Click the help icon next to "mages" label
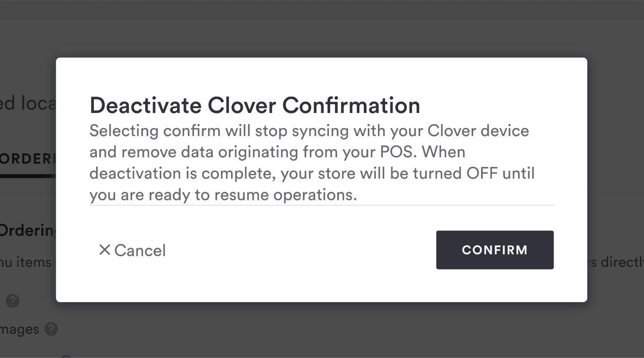This screenshot has width=644, height=358. tap(51, 329)
